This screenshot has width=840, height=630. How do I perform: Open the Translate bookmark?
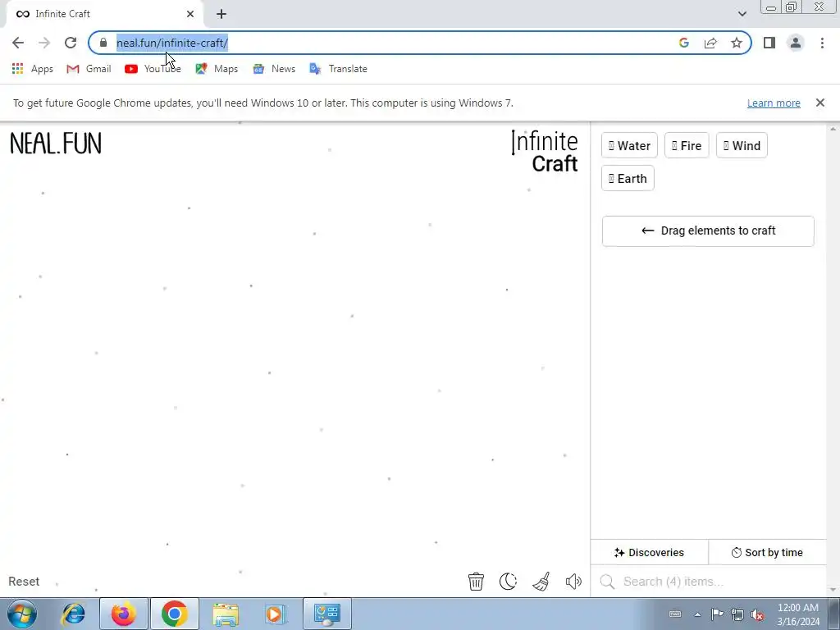point(338,69)
